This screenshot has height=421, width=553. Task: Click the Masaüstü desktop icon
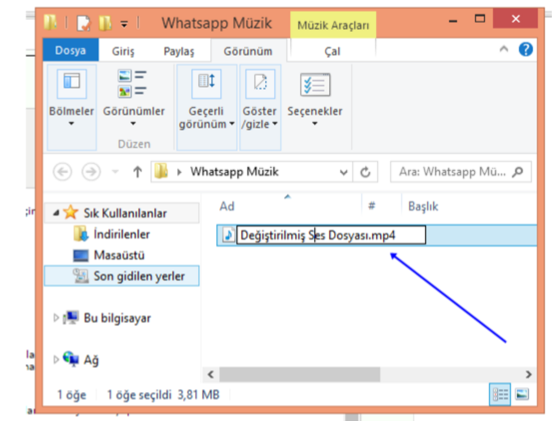pos(80,255)
